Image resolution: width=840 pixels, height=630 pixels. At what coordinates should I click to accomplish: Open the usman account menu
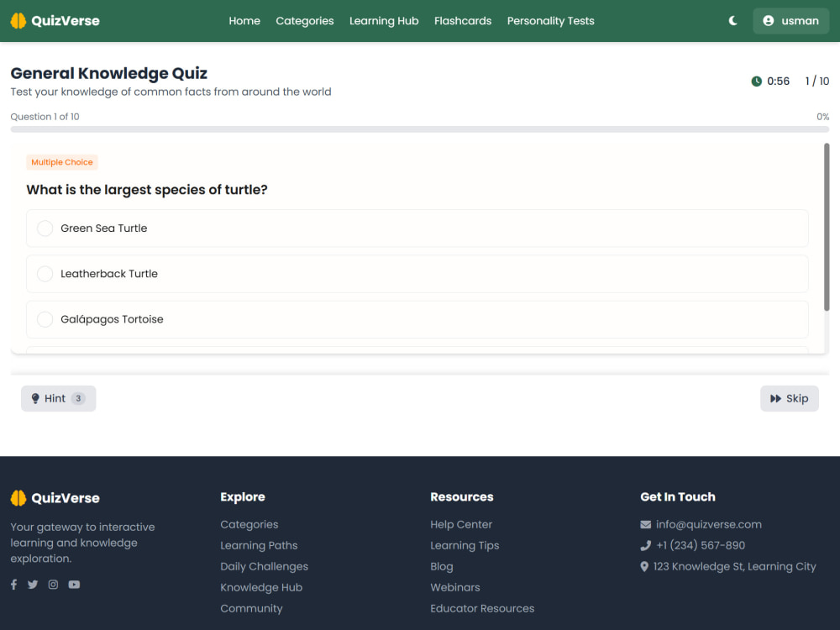[790, 21]
